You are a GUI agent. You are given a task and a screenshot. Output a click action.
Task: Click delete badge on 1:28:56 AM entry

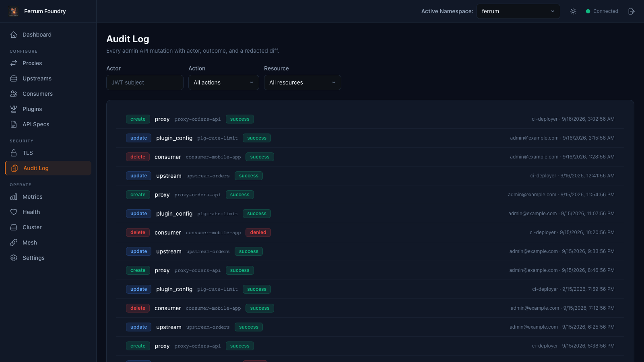138,157
